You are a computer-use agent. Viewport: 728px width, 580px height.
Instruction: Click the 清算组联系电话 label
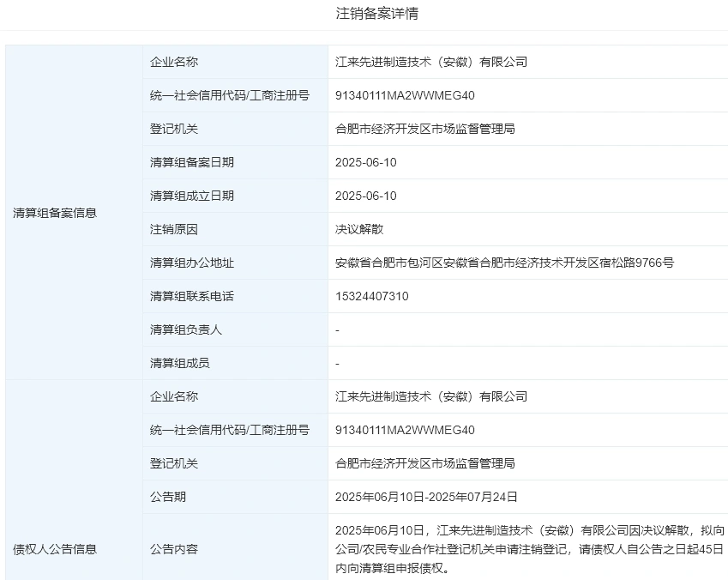(192, 296)
